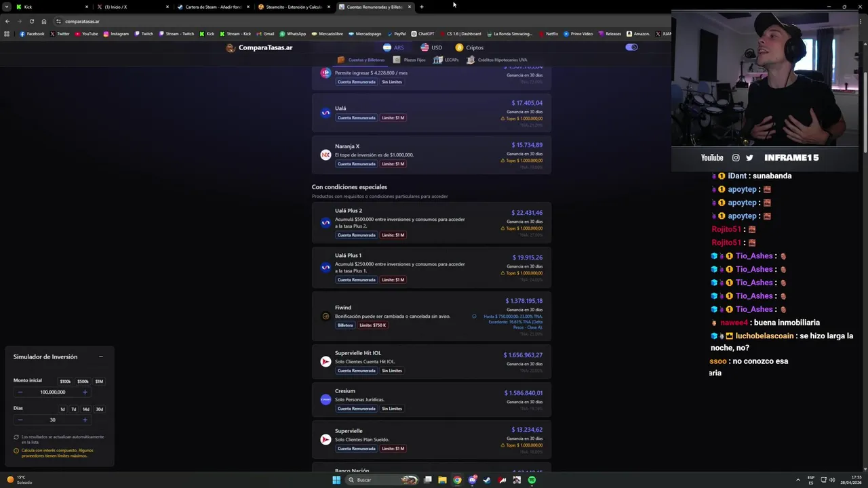Click Límite: $1 M tag on Ualá Plus 2

(393, 235)
